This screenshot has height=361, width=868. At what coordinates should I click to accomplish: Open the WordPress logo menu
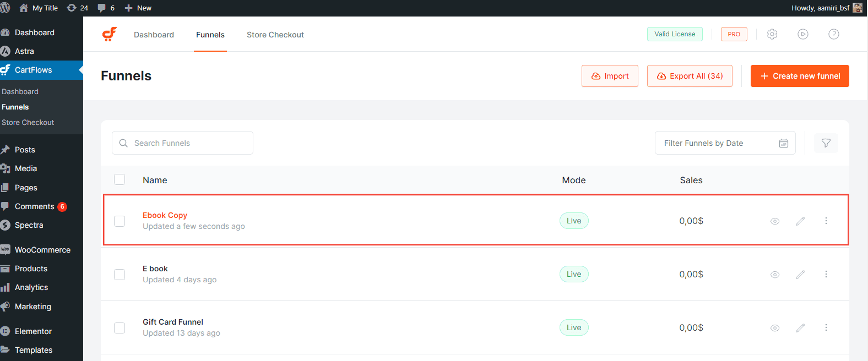pos(6,8)
